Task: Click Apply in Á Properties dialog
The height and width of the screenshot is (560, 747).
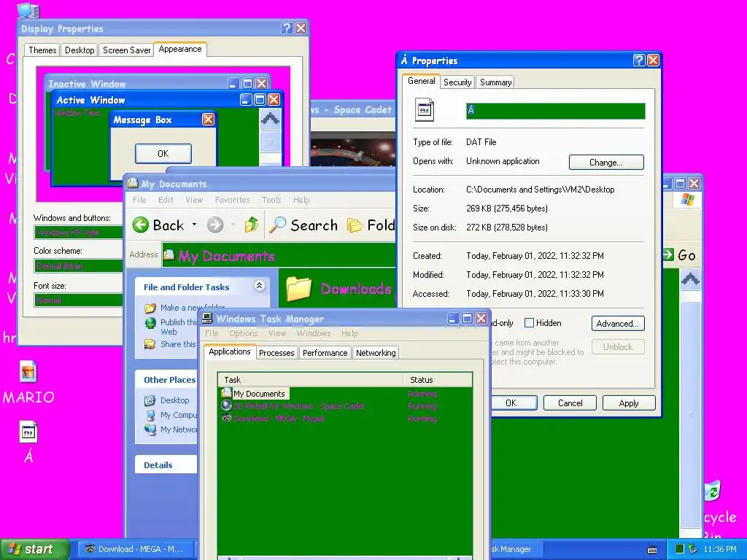Action: 628,402
